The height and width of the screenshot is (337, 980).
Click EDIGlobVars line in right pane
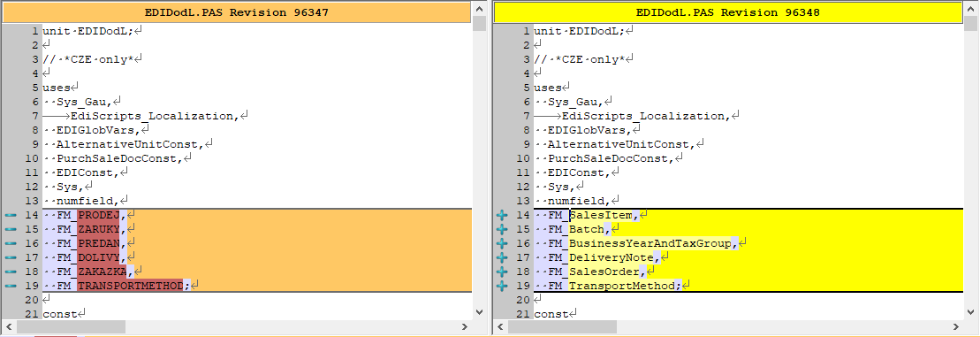pyautogui.click(x=590, y=130)
